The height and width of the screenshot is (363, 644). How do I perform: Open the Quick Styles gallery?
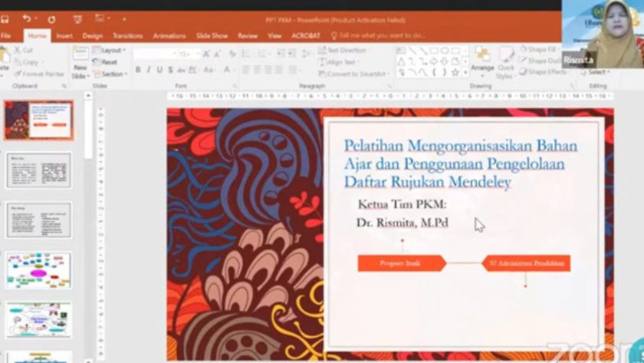click(x=504, y=63)
